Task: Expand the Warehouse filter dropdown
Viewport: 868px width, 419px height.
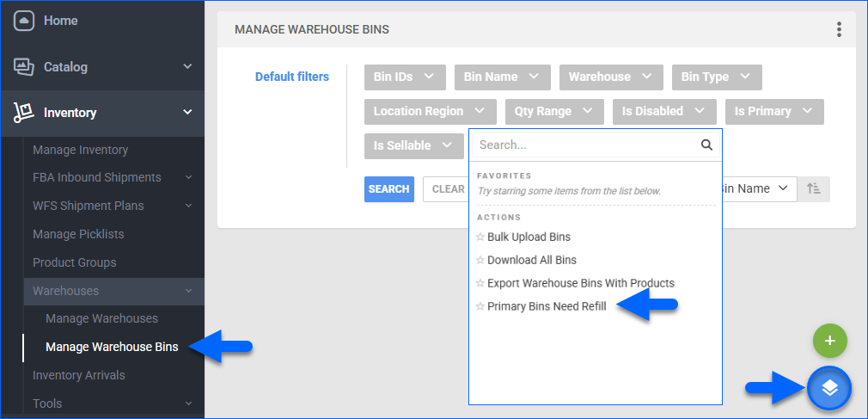Action: [611, 77]
